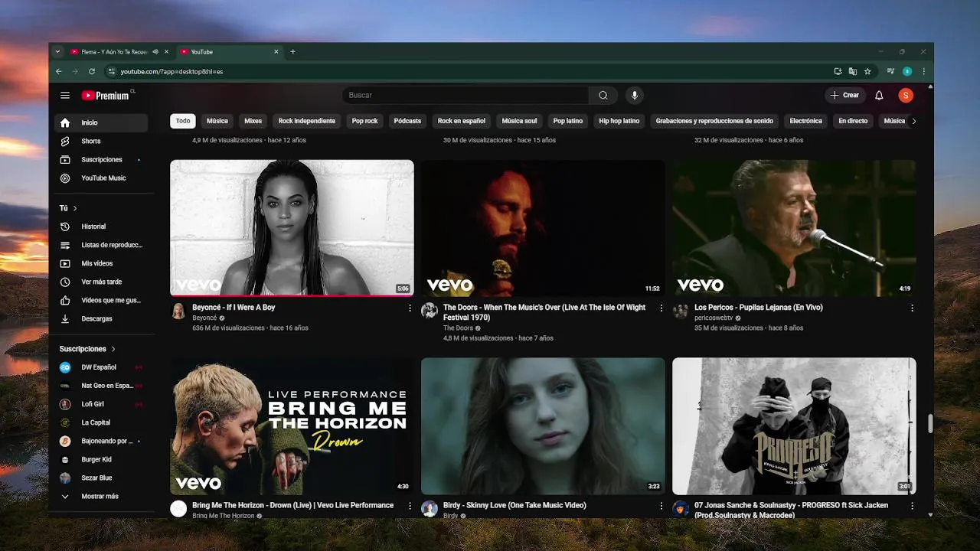
Task: Open a new browser tab
Action: click(292, 52)
